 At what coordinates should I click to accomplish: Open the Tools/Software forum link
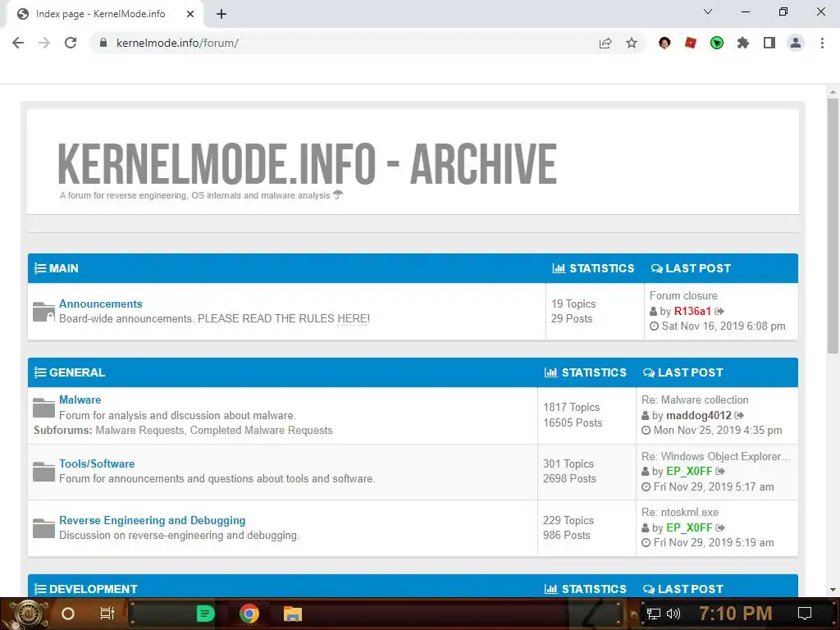tap(97, 464)
